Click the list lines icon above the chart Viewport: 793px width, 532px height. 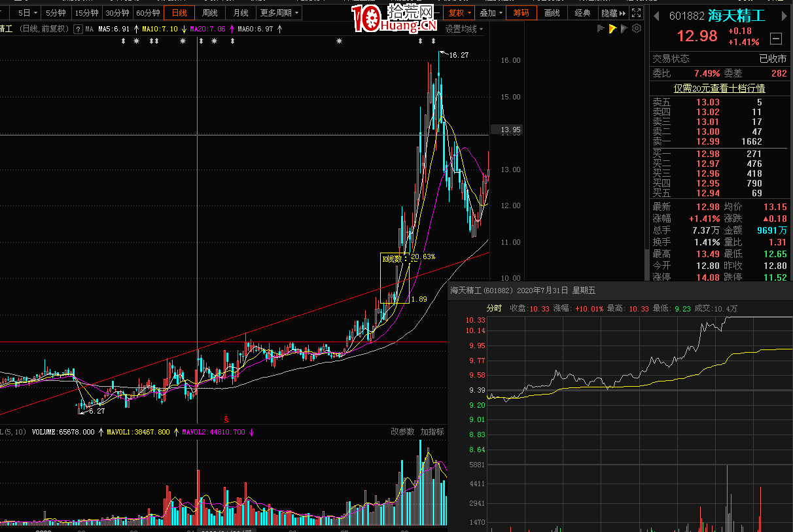[601, 29]
